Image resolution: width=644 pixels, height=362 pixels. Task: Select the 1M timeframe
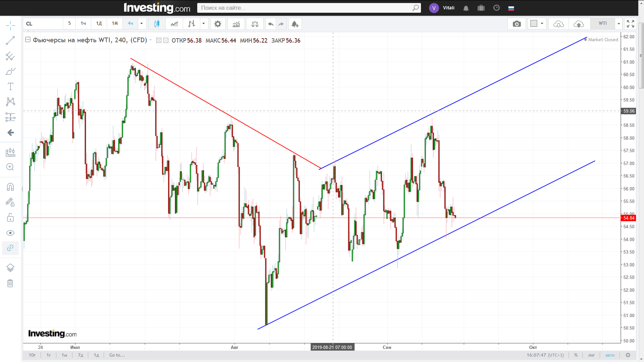(x=115, y=23)
